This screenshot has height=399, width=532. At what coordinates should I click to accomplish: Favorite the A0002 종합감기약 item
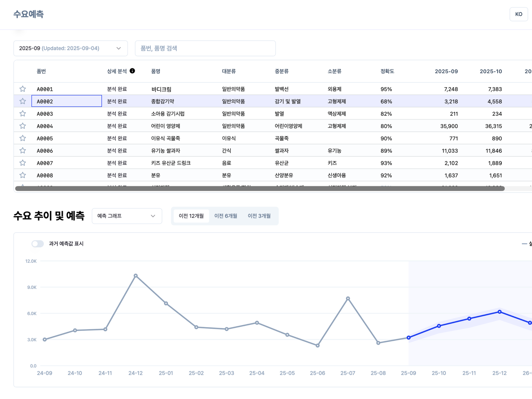pyautogui.click(x=23, y=101)
